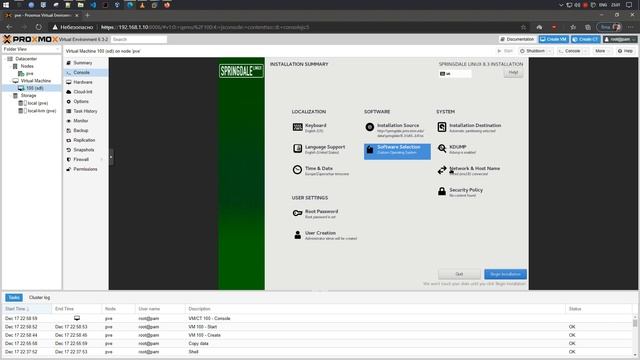Open the Network & Host Name icon
640x360 pixels.
click(442, 170)
